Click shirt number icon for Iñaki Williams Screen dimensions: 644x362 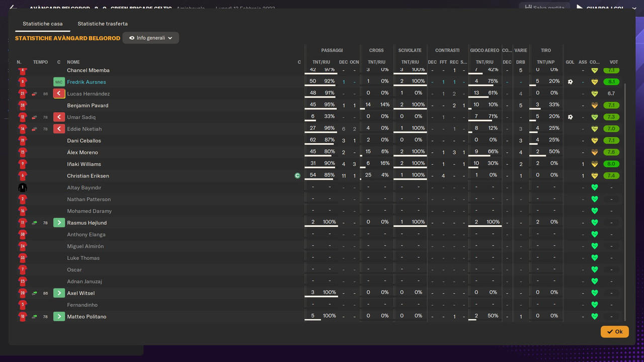[x=22, y=164]
